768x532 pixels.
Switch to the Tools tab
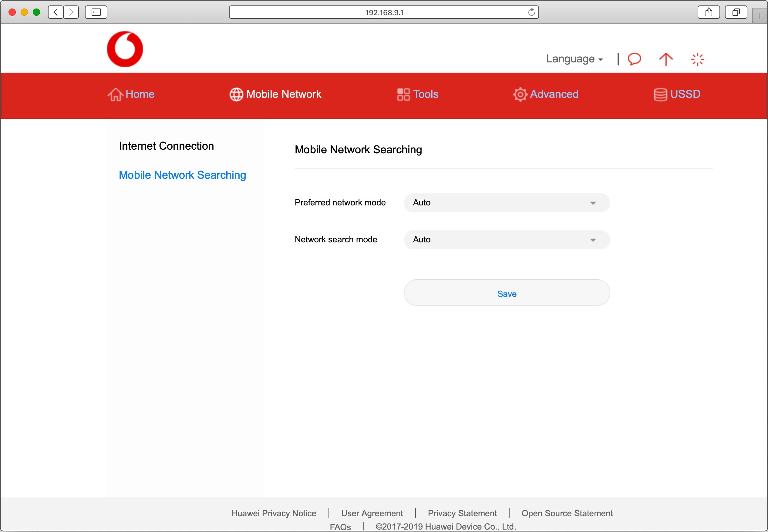[x=425, y=94]
